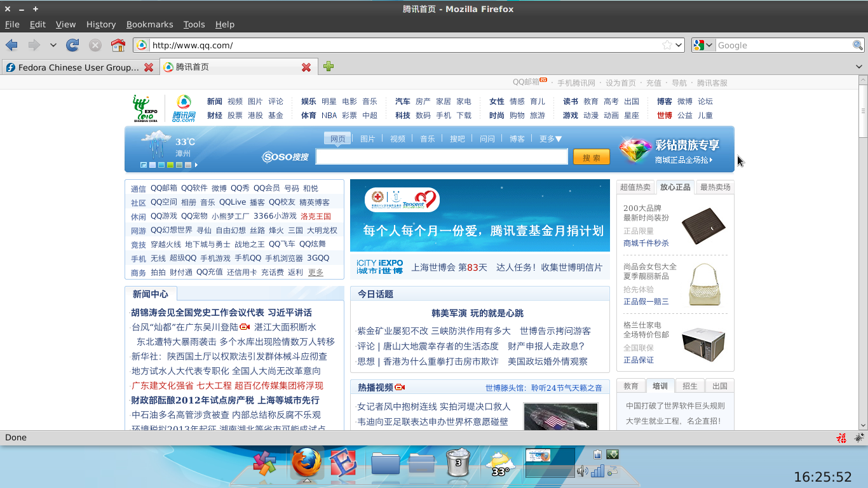Open the 33° weather widget in the dock

tap(499, 463)
